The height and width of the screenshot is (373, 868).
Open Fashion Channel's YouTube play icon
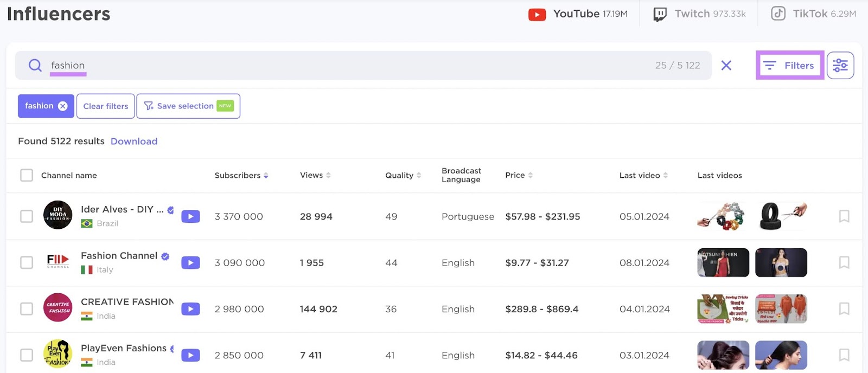coord(190,263)
